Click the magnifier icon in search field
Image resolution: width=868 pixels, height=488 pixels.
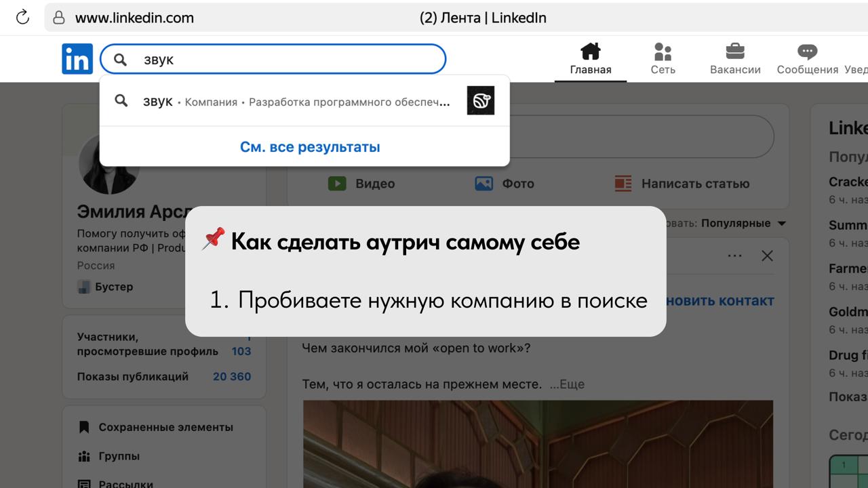(120, 60)
